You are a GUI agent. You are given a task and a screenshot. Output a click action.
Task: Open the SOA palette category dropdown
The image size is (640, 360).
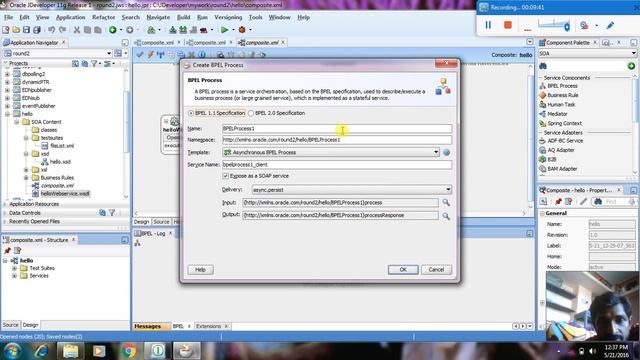[633, 53]
